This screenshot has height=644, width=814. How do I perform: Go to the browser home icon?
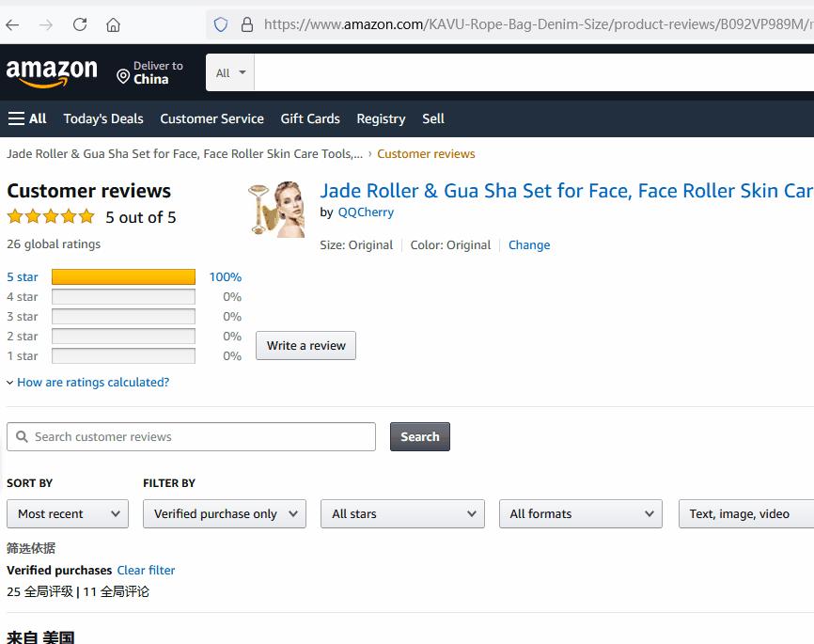click(113, 24)
